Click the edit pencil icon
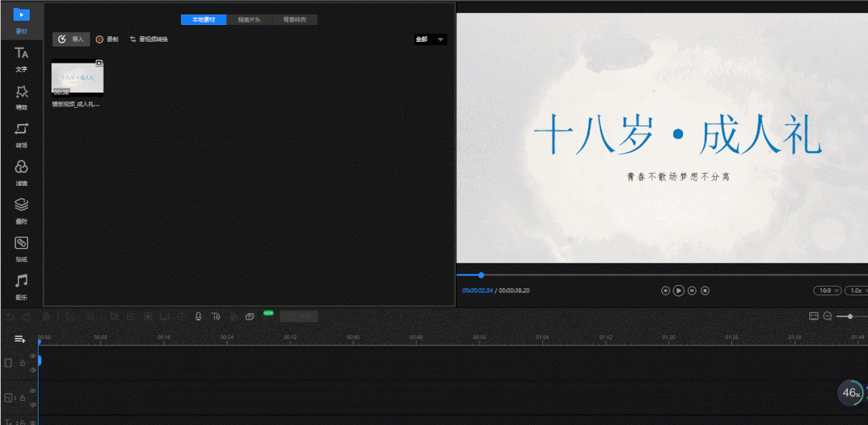 point(70,316)
